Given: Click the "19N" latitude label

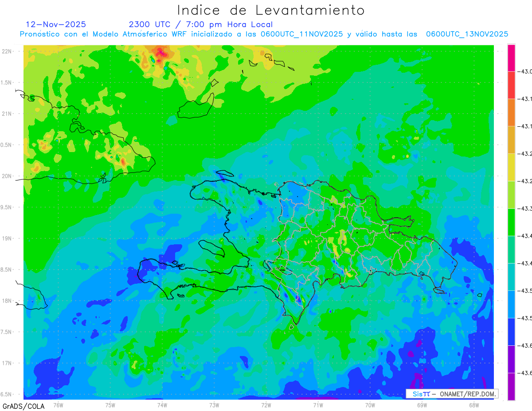Looking at the screenshot, I should (6, 238).
